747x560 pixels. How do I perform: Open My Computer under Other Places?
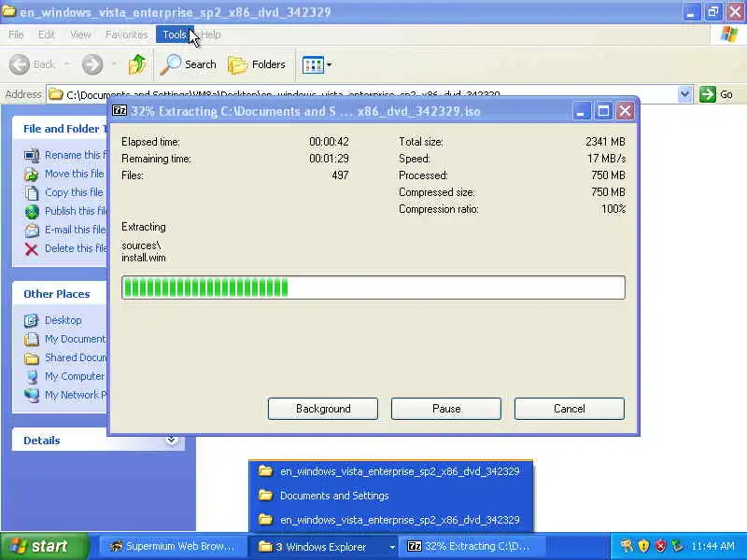click(75, 376)
